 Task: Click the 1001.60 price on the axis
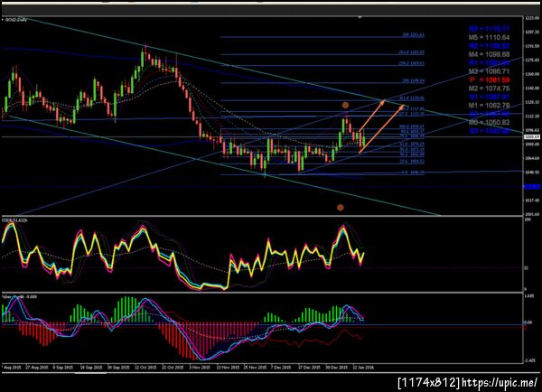(x=532, y=214)
